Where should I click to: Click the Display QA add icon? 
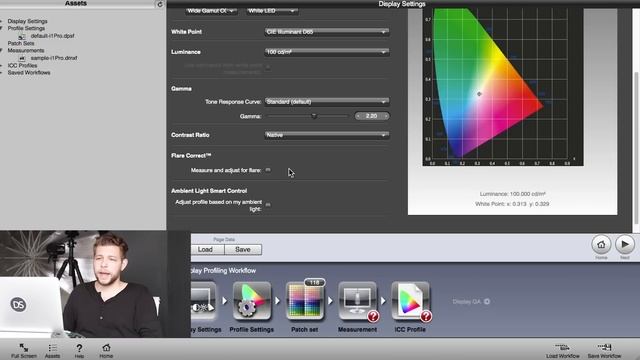[x=487, y=302]
